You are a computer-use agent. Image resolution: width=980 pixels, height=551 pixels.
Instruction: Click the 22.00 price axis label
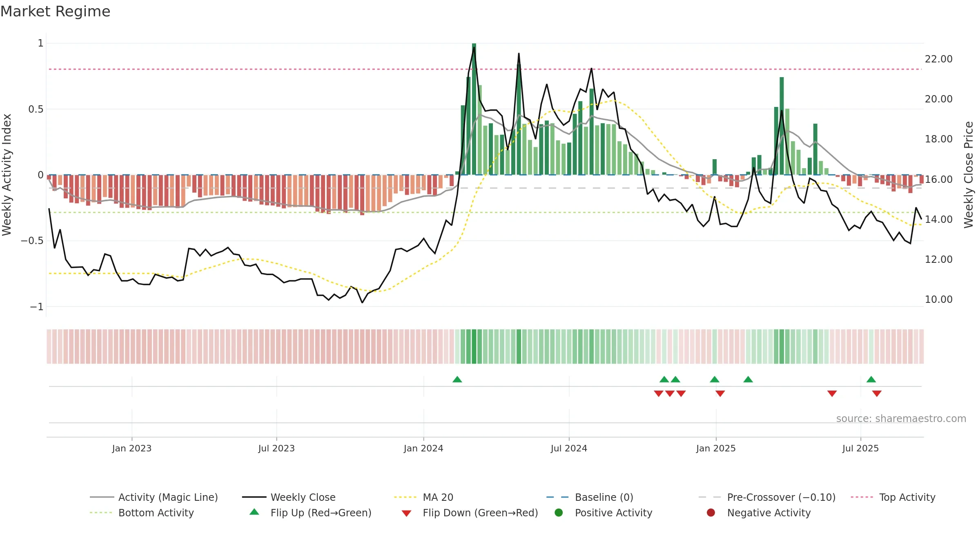coord(939,59)
